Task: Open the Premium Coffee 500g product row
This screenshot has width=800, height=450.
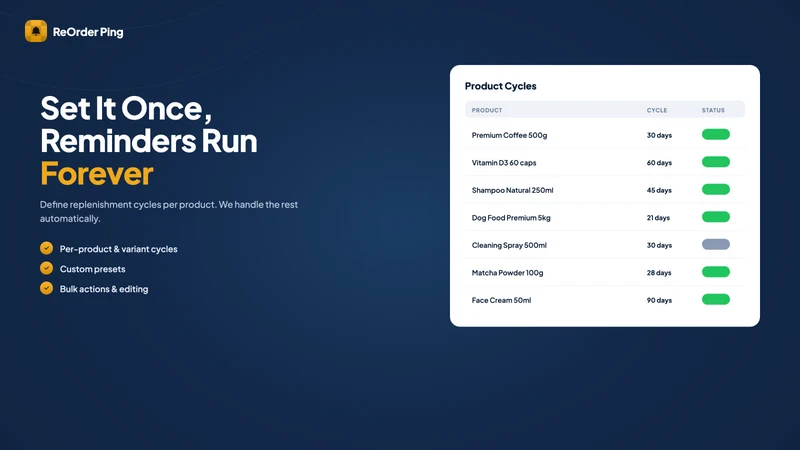Action: click(605, 135)
